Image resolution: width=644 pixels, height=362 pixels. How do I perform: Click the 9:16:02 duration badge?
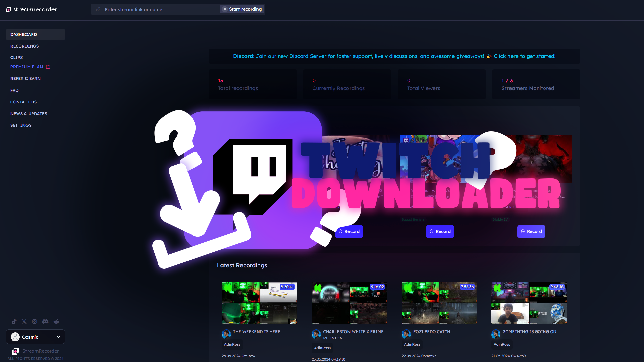tap(377, 287)
